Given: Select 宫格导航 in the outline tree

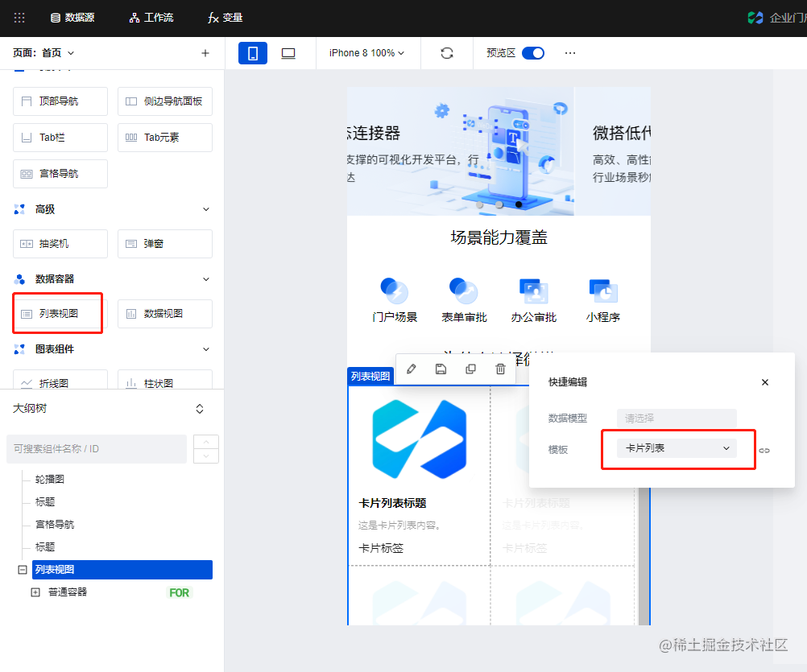Looking at the screenshot, I should click(x=55, y=525).
